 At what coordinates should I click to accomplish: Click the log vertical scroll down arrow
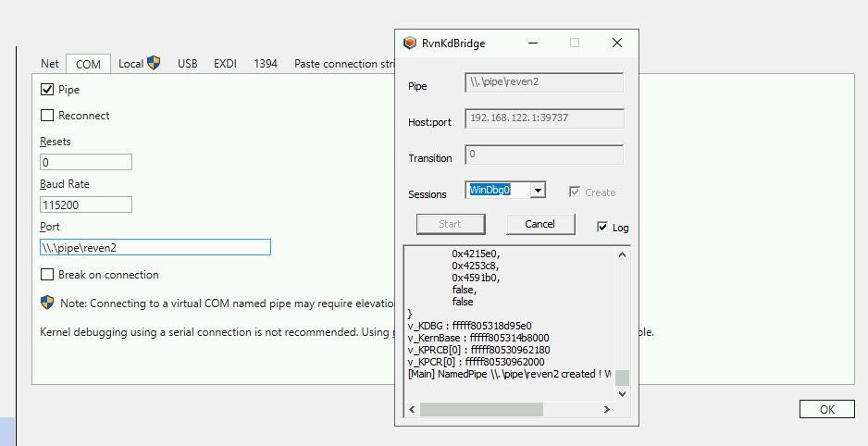tap(622, 393)
